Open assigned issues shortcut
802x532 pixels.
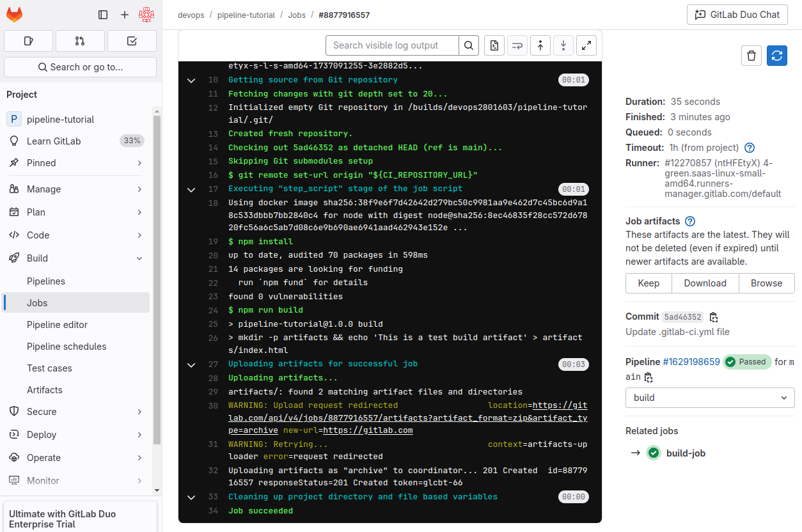coord(28,41)
